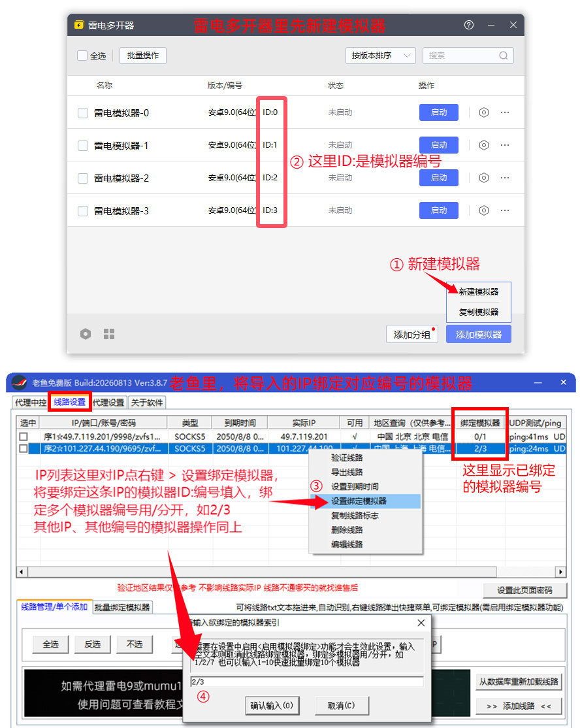Tick the 全选 checkbox in 雷电多开器
The height and width of the screenshot is (728, 580).
pyautogui.click(x=82, y=56)
